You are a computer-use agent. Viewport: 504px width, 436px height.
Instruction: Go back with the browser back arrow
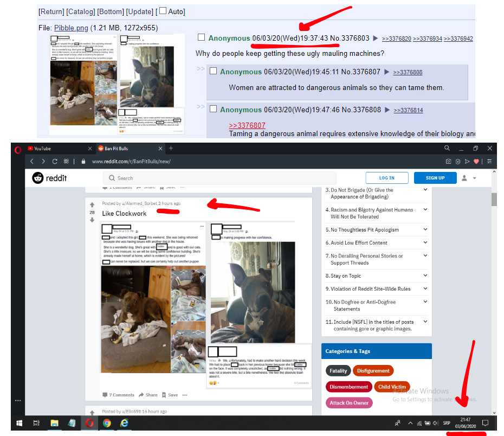(x=32, y=162)
